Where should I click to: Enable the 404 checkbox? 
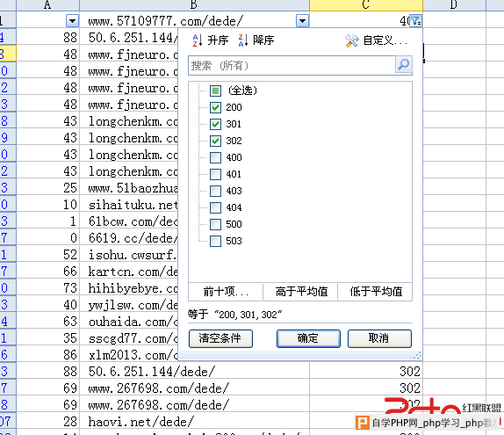215,207
